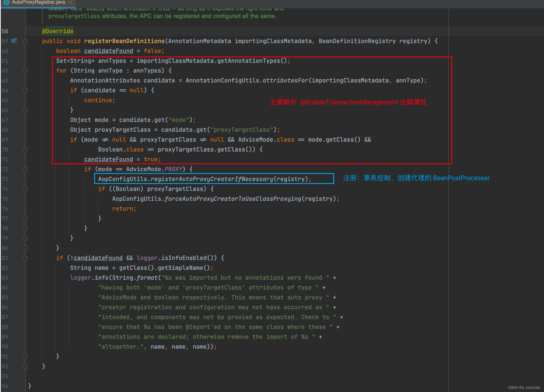Click line number 73 in the gutter
Viewport: 544px width, 392px height.
click(5, 179)
